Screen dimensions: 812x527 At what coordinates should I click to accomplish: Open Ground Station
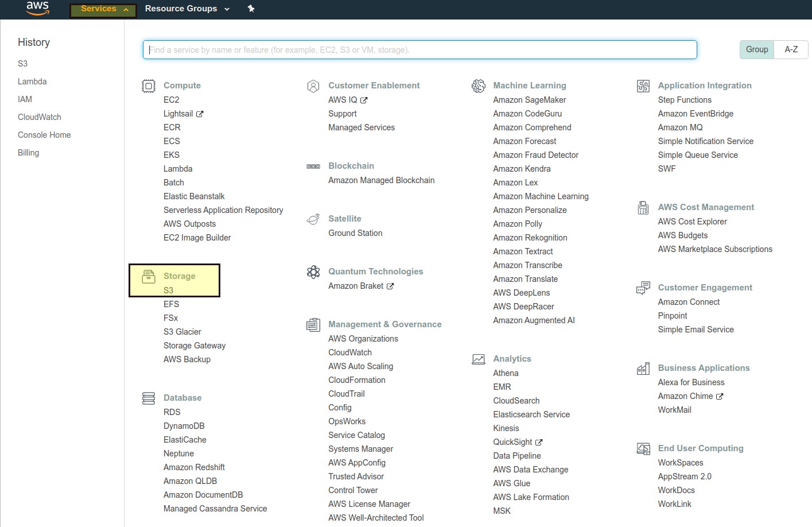pyautogui.click(x=355, y=233)
